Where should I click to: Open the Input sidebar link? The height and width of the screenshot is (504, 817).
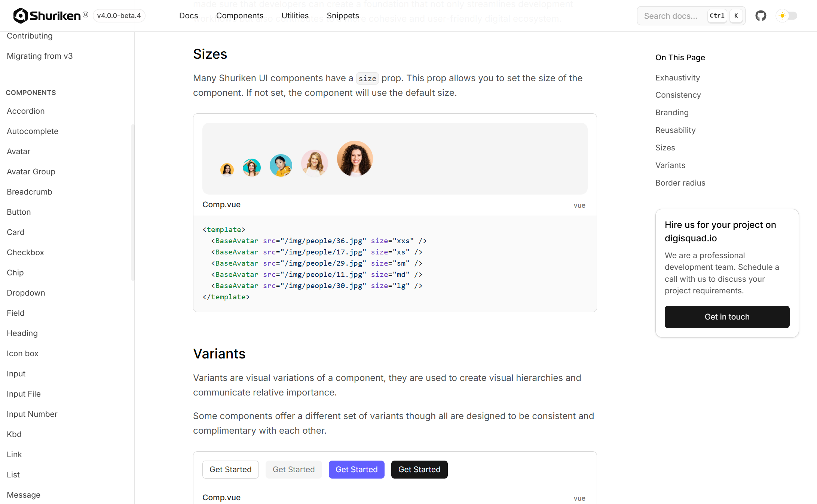click(x=16, y=374)
